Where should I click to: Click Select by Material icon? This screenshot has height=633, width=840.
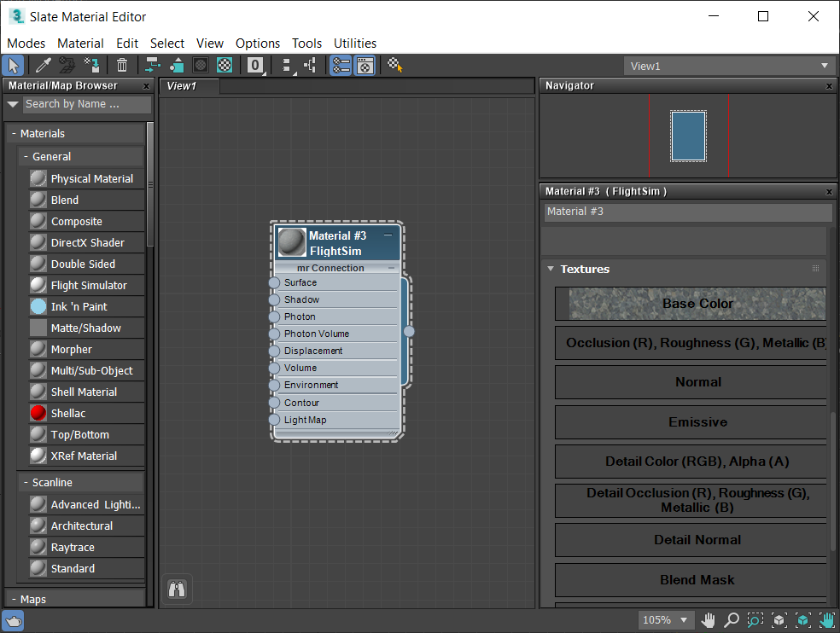[x=395, y=66]
